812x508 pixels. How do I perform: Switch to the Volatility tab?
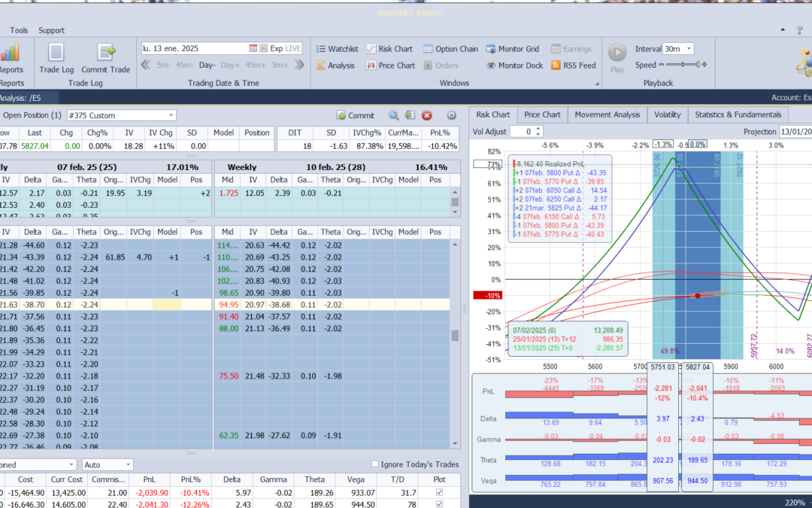point(667,114)
